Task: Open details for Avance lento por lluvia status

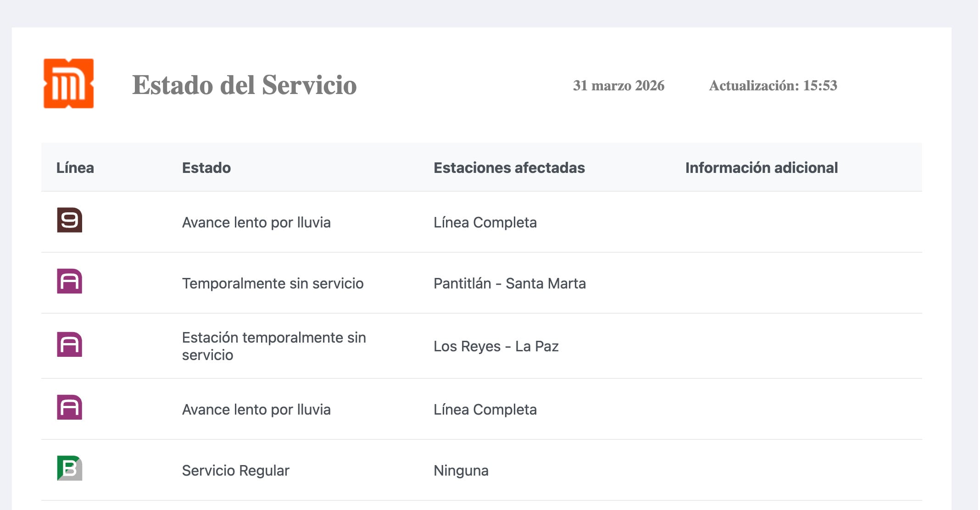Action: tap(256, 222)
